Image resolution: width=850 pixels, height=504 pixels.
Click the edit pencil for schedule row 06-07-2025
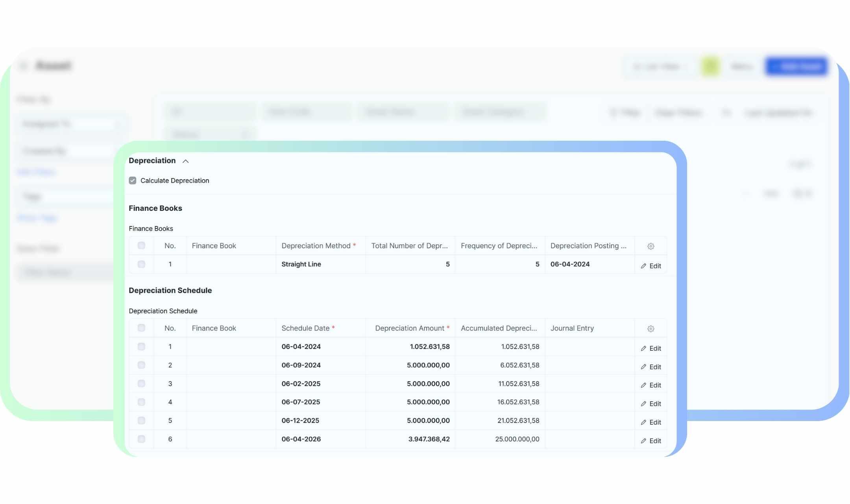tap(643, 404)
